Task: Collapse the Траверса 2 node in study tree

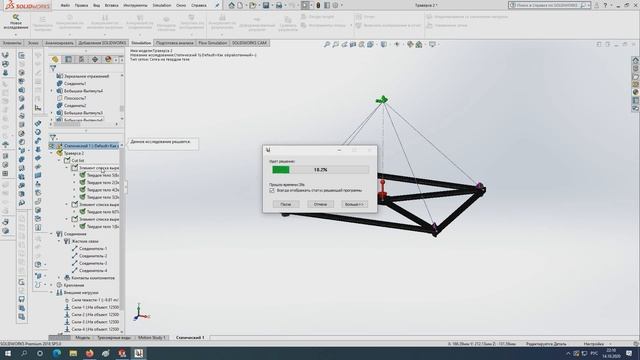Action: pyautogui.click(x=52, y=153)
